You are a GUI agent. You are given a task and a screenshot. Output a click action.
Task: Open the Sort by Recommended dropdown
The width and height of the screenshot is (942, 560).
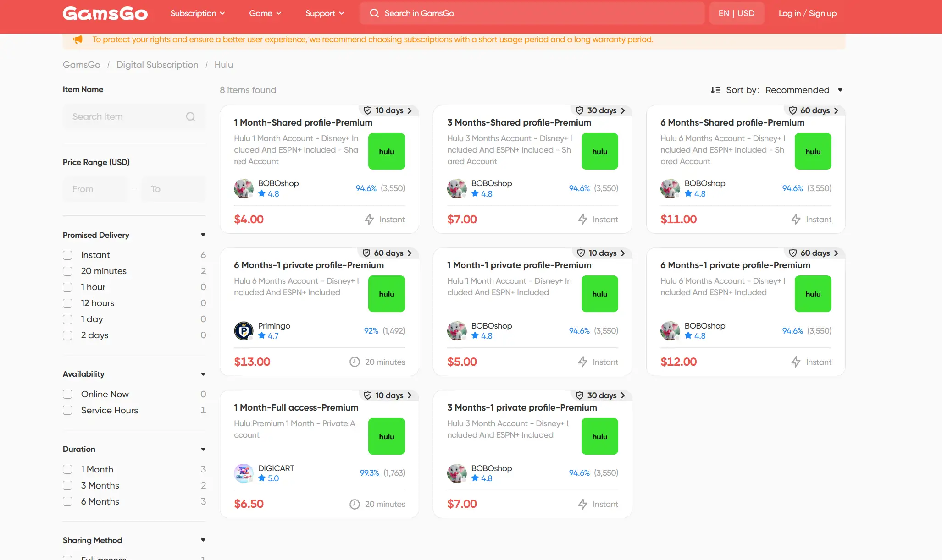pos(804,90)
